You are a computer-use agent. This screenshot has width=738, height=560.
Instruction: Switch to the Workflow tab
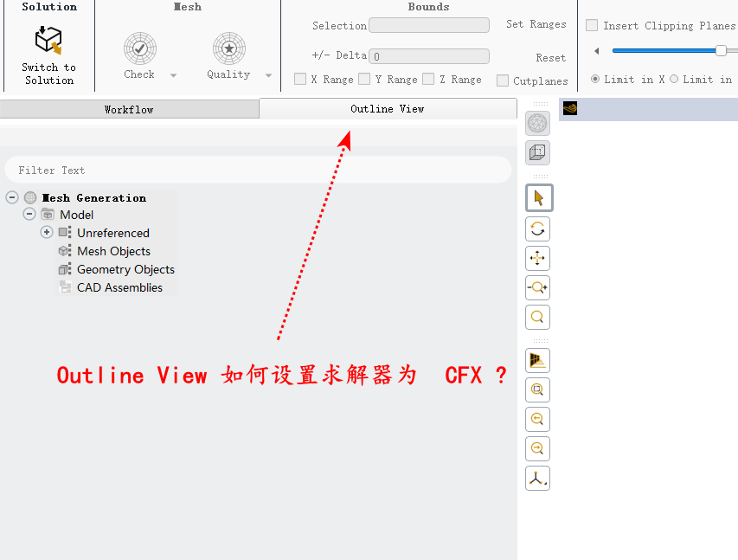coord(129,109)
